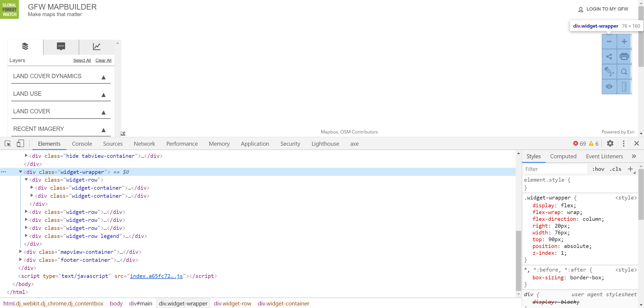Collapse the LAND COVER DYNAMICS section
Viewport: 644px width, 308px height.
103,77
